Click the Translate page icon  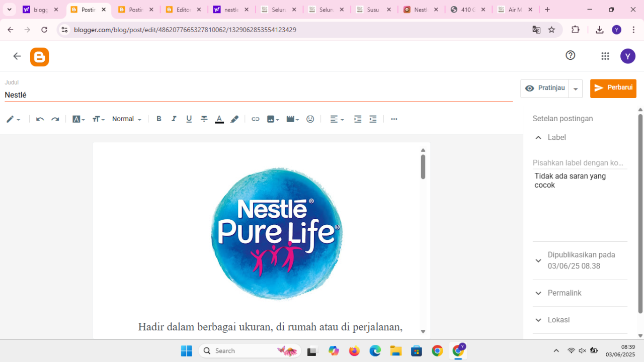pos(536,30)
